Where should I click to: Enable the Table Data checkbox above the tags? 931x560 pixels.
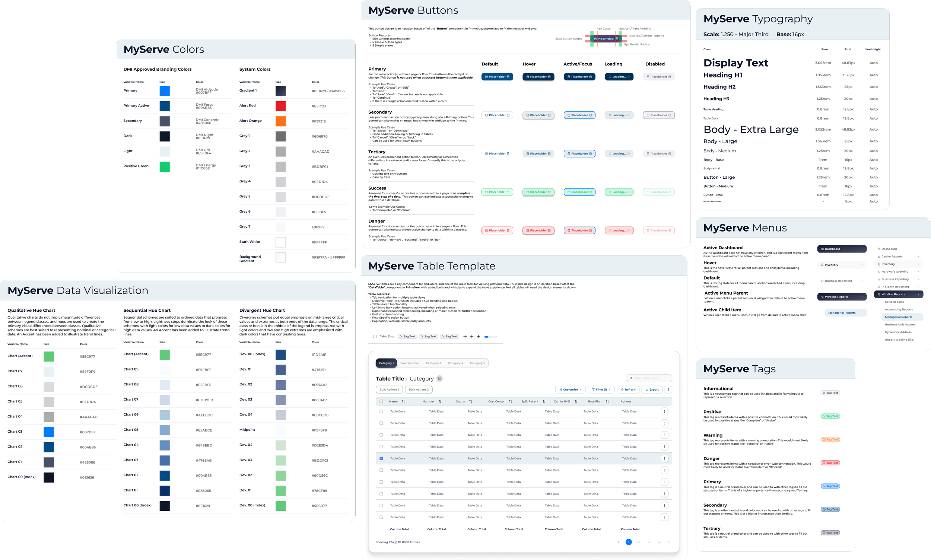click(x=375, y=336)
